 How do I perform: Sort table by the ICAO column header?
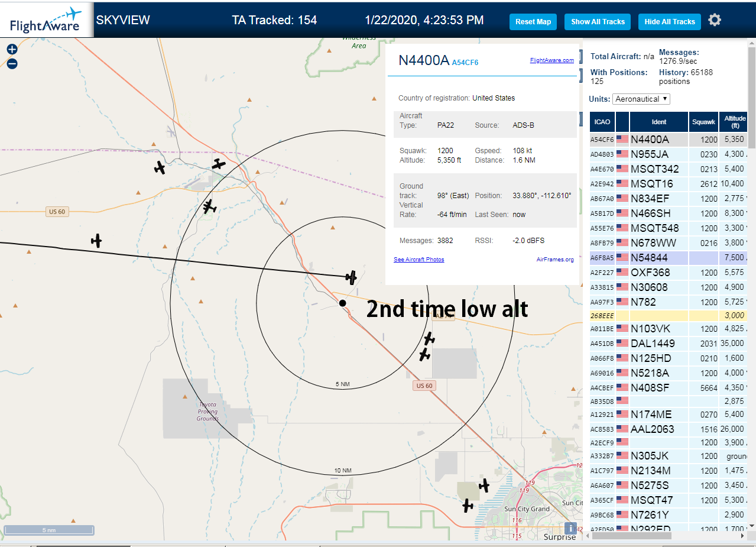pos(602,122)
